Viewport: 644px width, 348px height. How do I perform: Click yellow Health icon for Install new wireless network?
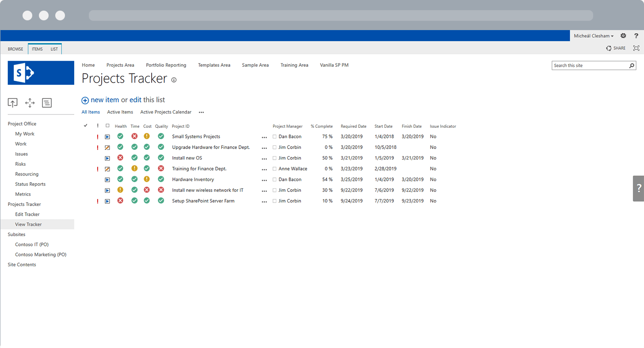pyautogui.click(x=120, y=190)
